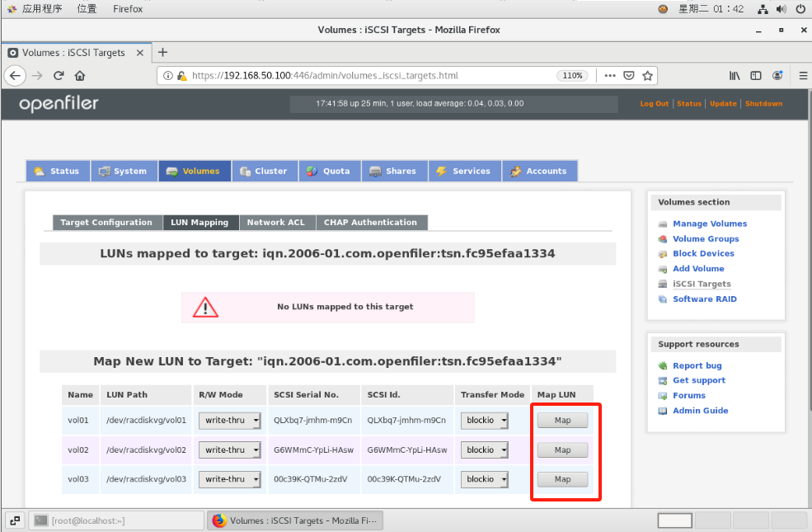812x532 pixels.
Task: Open the Manage Volumes link
Action: 710,224
